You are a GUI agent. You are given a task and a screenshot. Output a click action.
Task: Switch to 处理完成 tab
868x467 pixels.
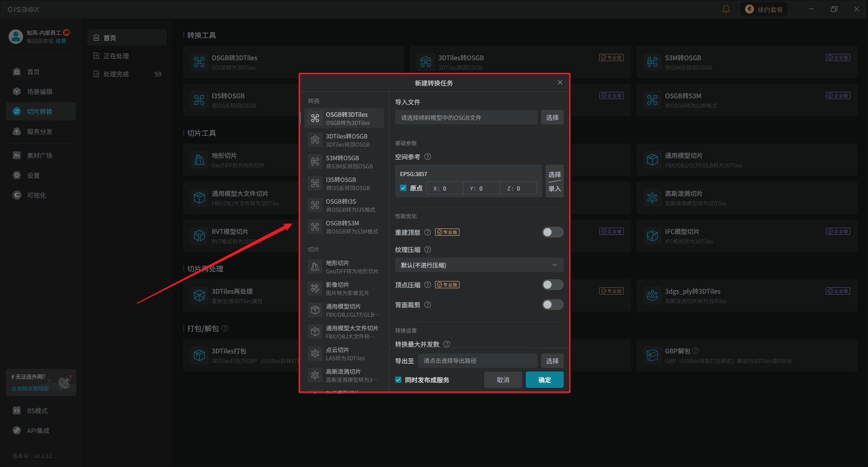coord(127,74)
